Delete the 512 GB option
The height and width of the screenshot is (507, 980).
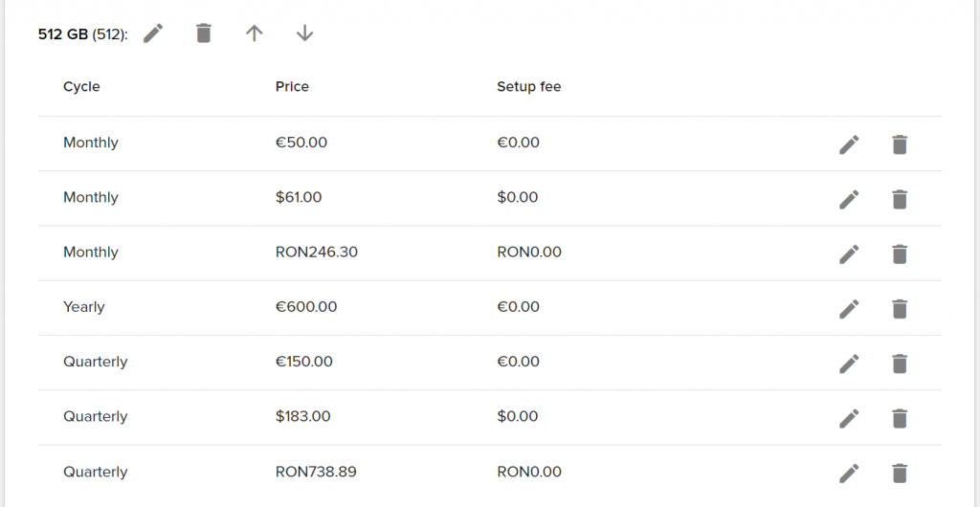(x=204, y=33)
